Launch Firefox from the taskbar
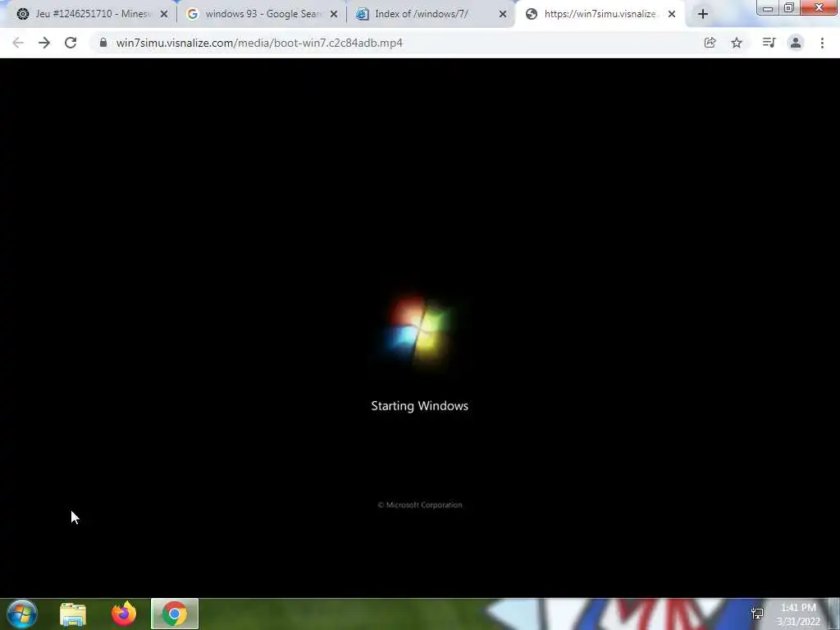840x630 pixels. 124,614
